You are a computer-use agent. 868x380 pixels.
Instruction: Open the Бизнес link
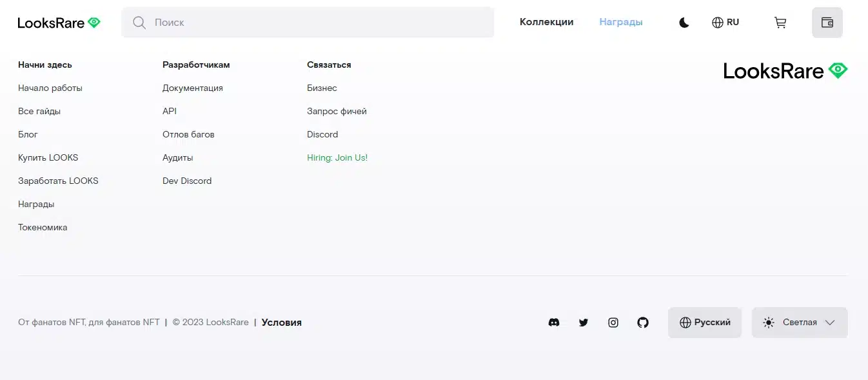(322, 88)
